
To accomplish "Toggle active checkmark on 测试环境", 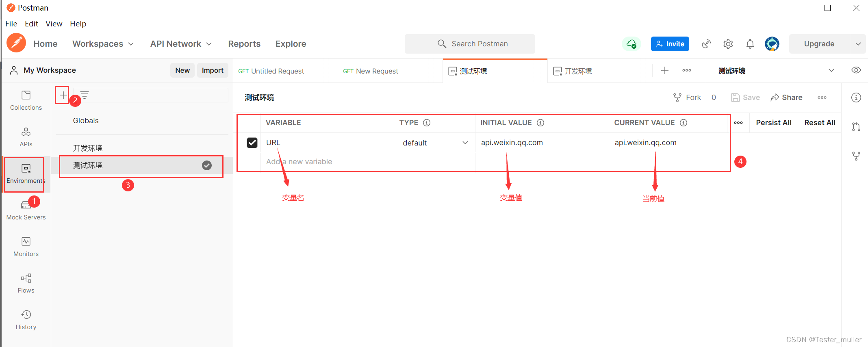I will pos(207,165).
